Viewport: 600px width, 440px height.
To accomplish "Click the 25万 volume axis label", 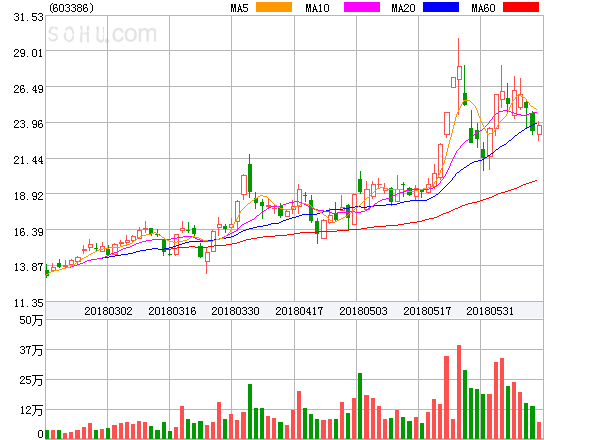I will (31, 380).
